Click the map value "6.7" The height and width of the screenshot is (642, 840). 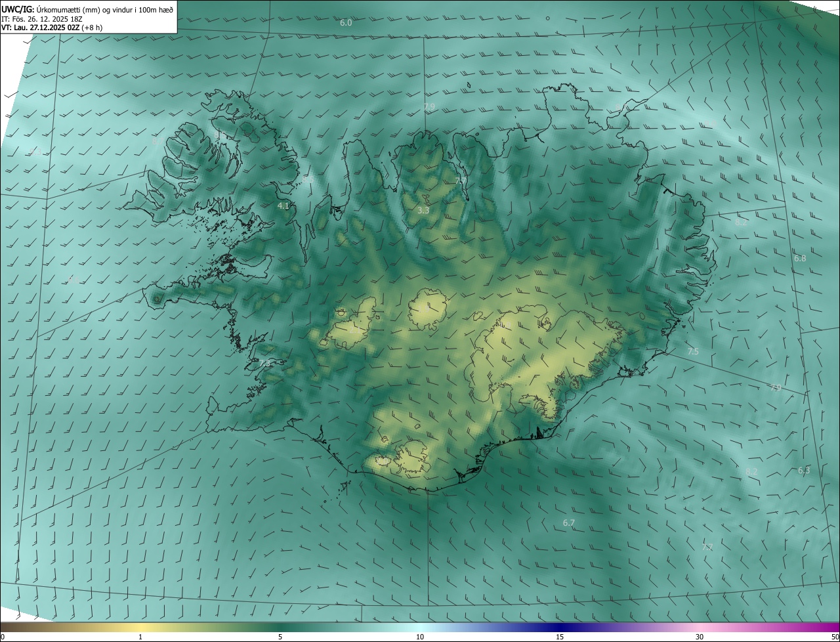pyautogui.click(x=569, y=523)
